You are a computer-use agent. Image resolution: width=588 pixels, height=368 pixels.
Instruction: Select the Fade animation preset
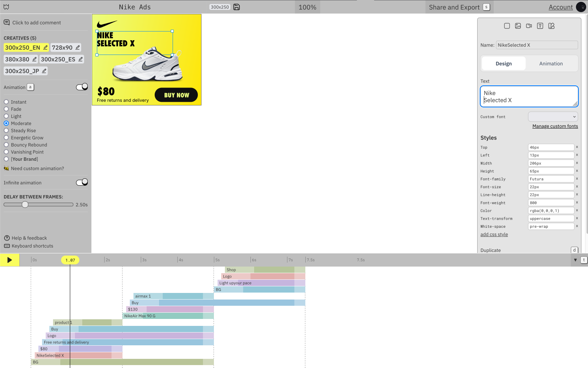coord(6,109)
